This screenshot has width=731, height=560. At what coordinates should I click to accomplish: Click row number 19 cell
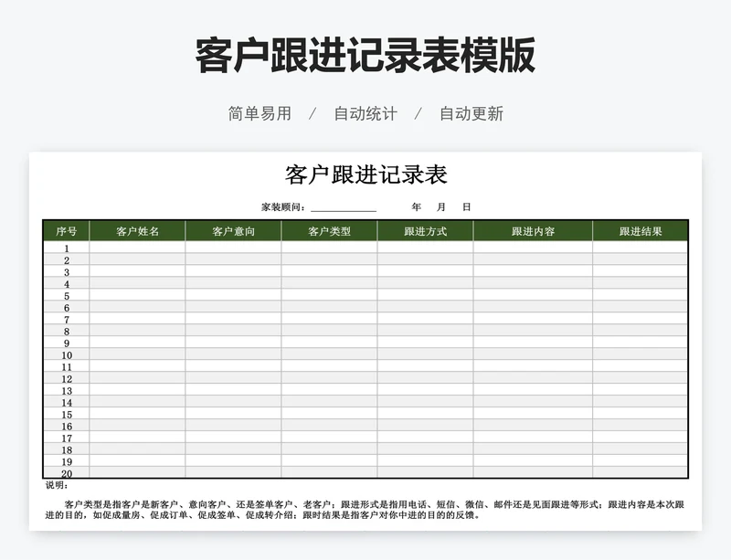(x=66, y=460)
